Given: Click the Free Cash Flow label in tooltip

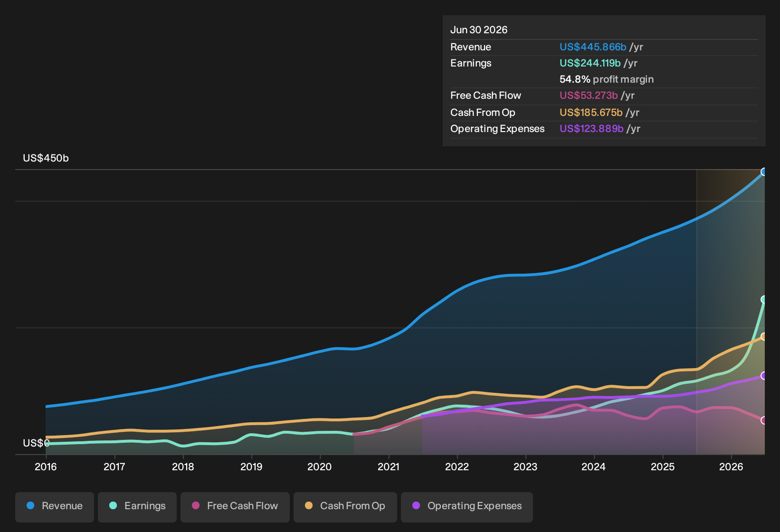Looking at the screenshot, I should click(x=485, y=95).
